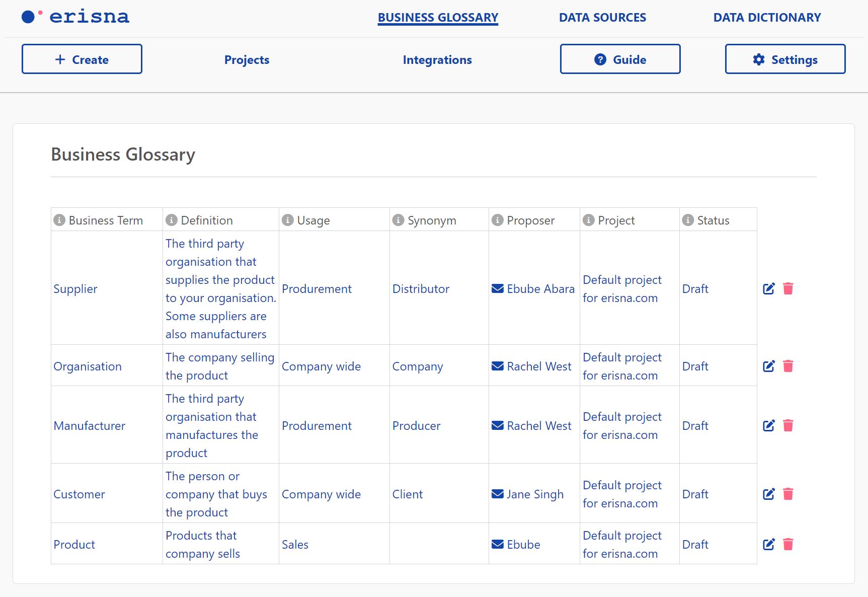Viewport: 868px width, 597px height.
Task: Click the trash icon for Customer row
Action: coord(788,494)
